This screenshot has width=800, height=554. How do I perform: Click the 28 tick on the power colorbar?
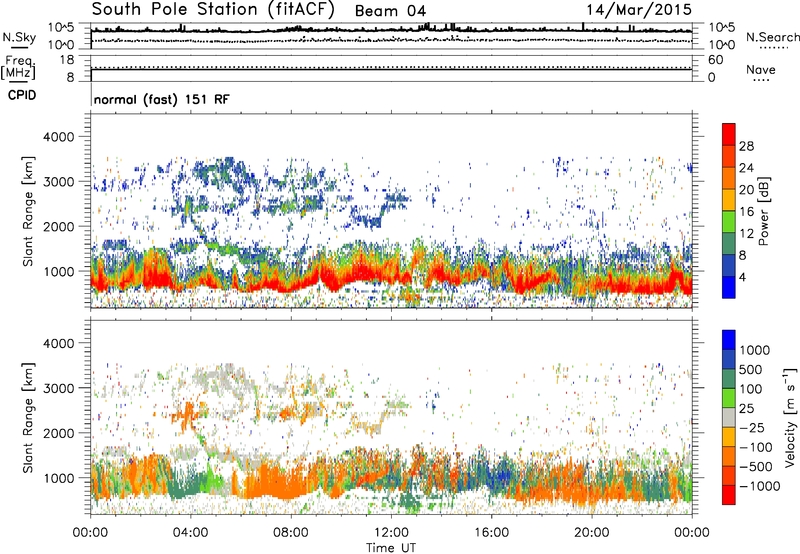point(746,146)
